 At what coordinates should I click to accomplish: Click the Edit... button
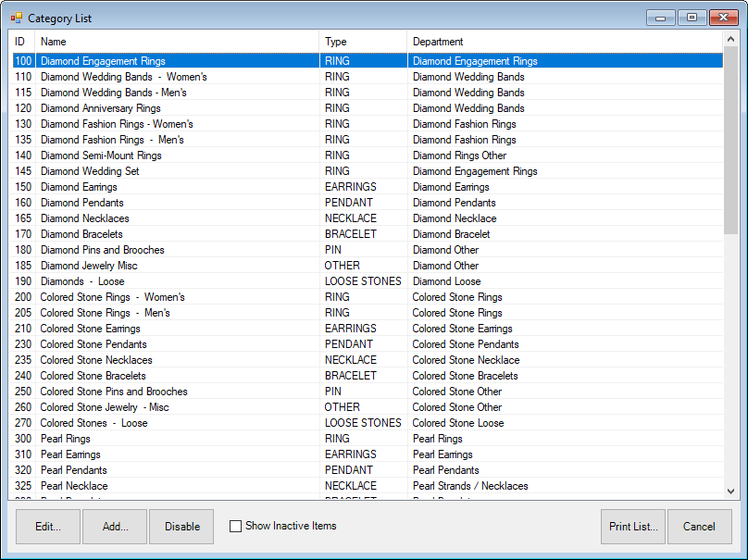pos(48,527)
